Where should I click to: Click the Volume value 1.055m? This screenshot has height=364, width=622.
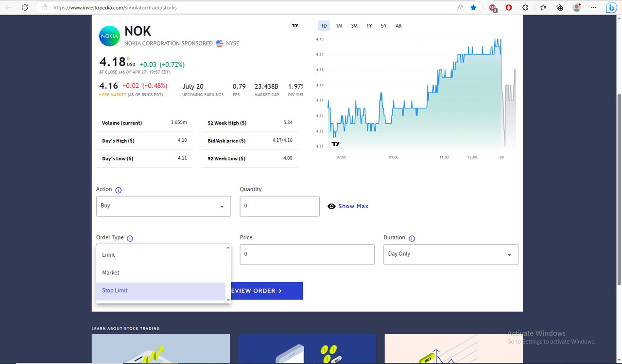[179, 122]
